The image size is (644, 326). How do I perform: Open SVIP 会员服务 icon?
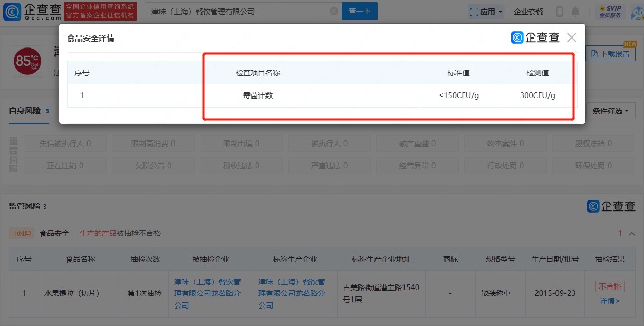click(x=610, y=12)
